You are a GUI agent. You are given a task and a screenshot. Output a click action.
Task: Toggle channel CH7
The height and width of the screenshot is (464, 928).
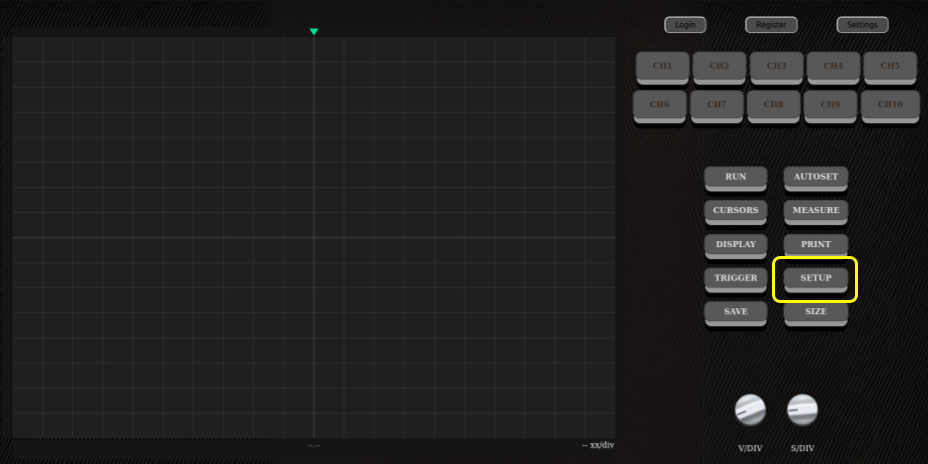[717, 106]
